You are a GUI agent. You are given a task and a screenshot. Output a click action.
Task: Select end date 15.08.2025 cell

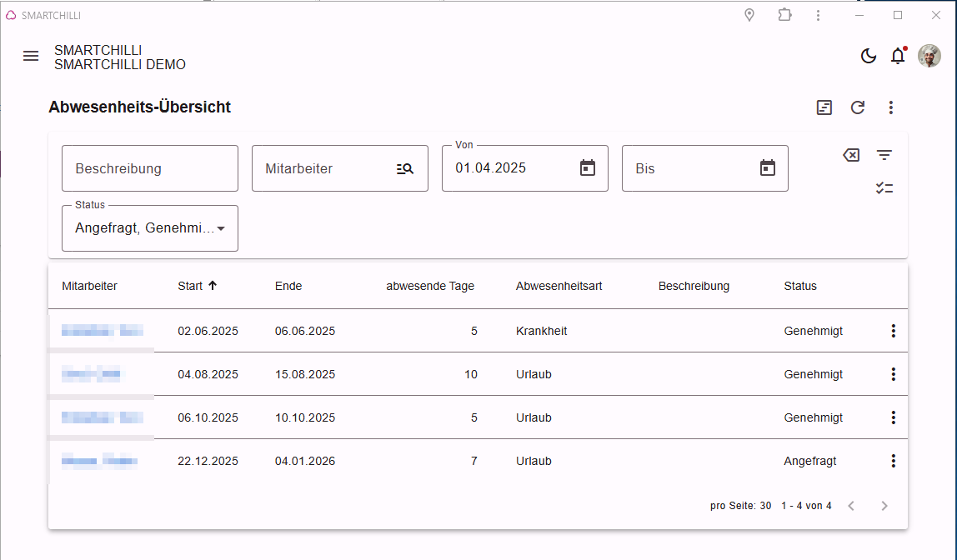304,374
